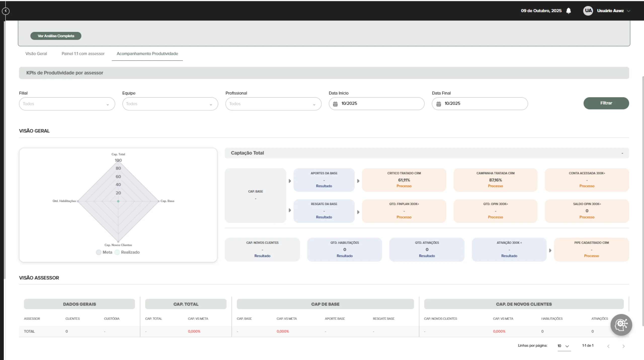The height and width of the screenshot is (360, 644).
Task: Go to next table page arrow
Action: coord(623,346)
